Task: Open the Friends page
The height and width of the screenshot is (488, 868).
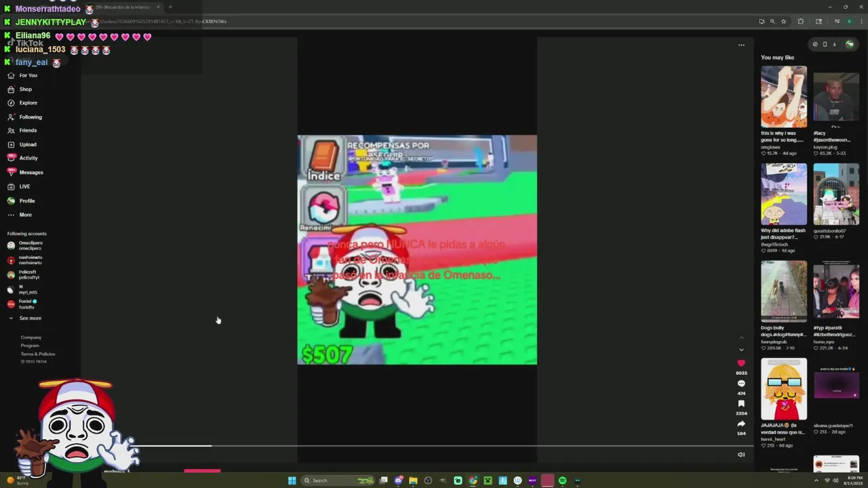Action: [22, 130]
